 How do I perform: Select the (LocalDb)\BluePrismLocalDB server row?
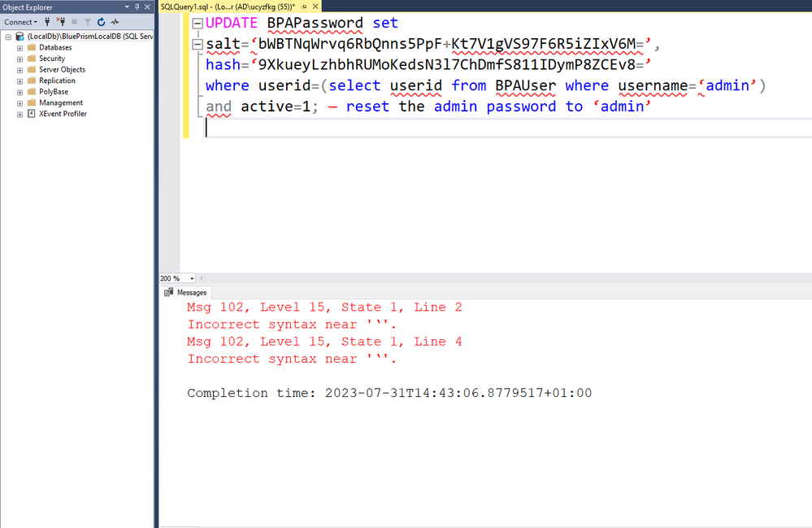pyautogui.click(x=90, y=37)
